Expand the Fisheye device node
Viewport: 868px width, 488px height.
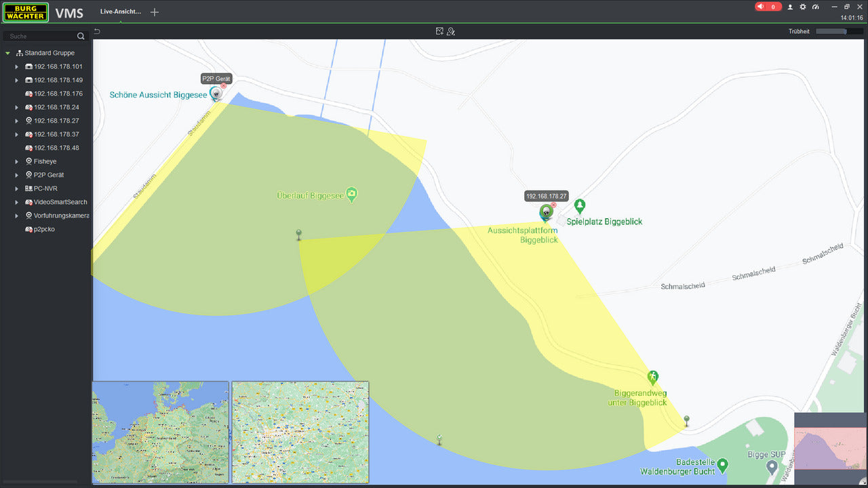(17, 161)
